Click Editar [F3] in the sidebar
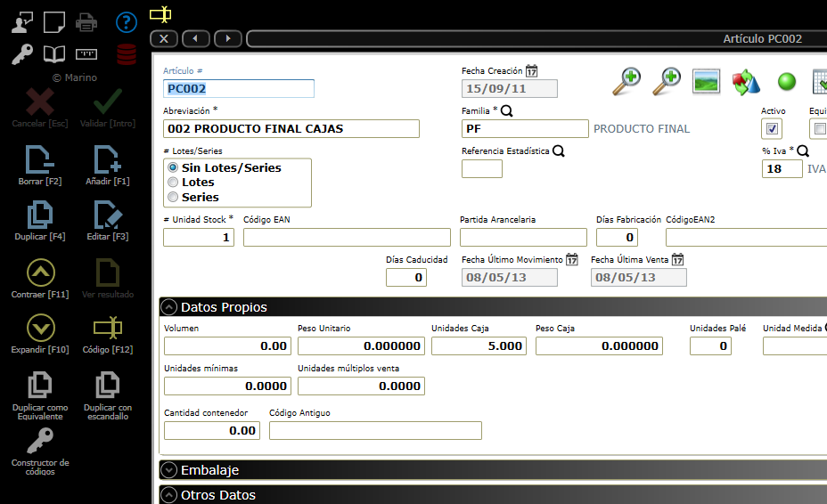Screen dimensions: 827x504 pyautogui.click(x=108, y=220)
